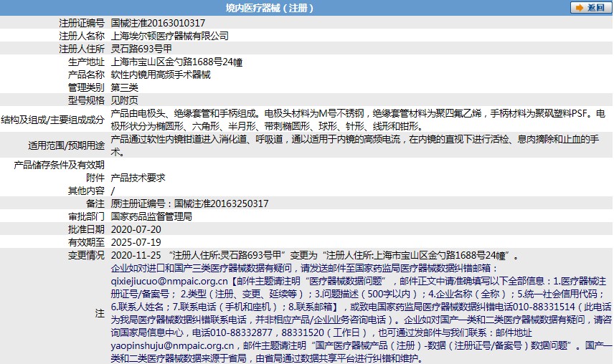Click the 返回 back button
The image size is (614, 364).
[591, 7]
